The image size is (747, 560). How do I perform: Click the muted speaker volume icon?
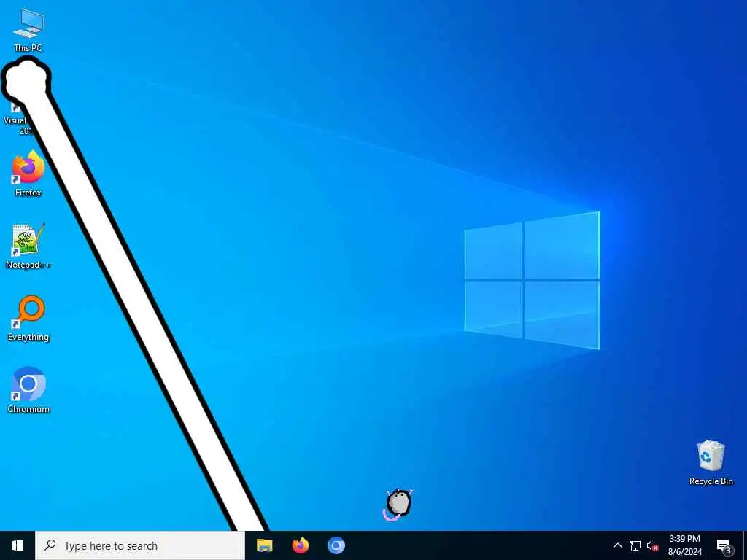tap(653, 546)
